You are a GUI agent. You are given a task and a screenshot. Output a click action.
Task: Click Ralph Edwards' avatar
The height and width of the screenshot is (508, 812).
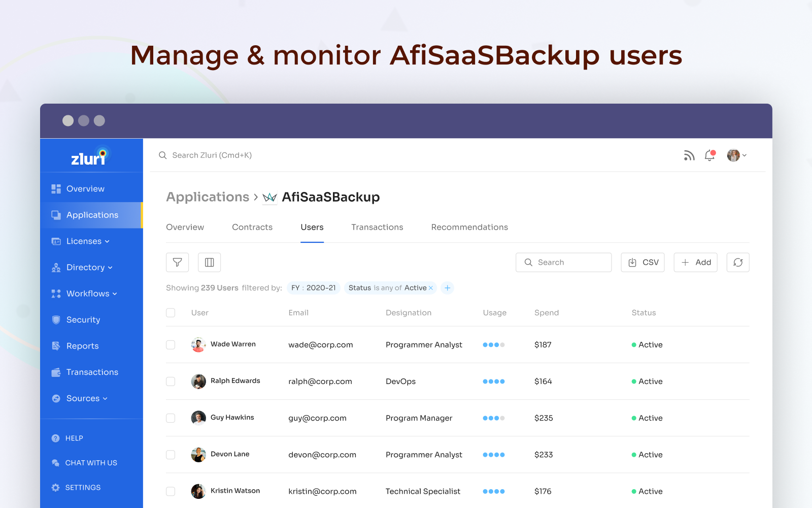(198, 381)
